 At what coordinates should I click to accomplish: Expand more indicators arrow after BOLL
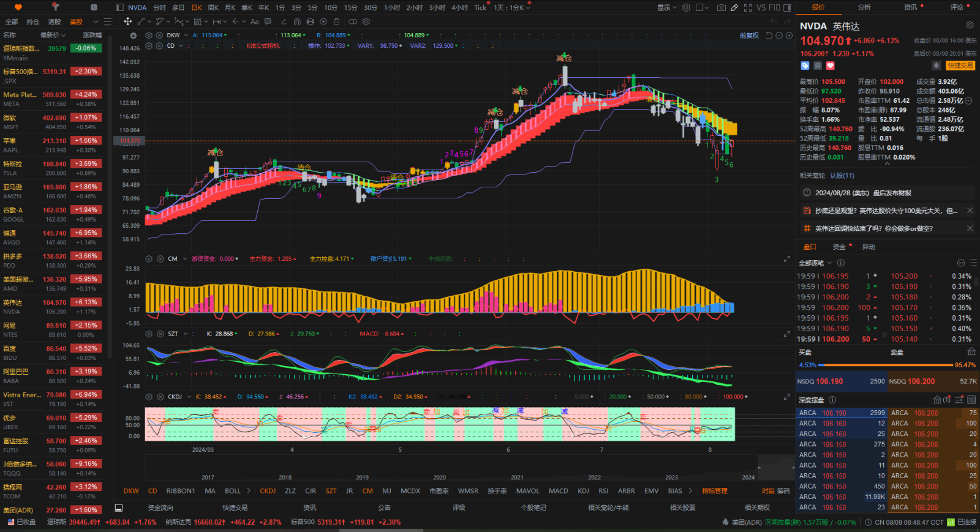coord(249,491)
